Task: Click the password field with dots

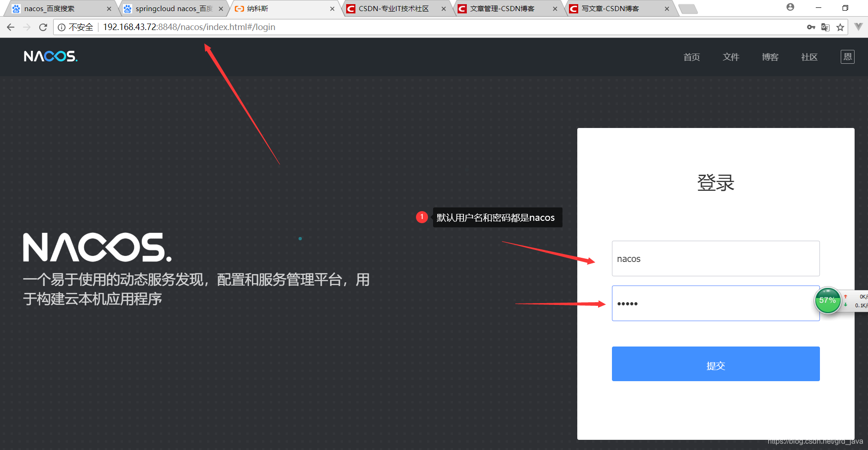Action: pos(715,303)
